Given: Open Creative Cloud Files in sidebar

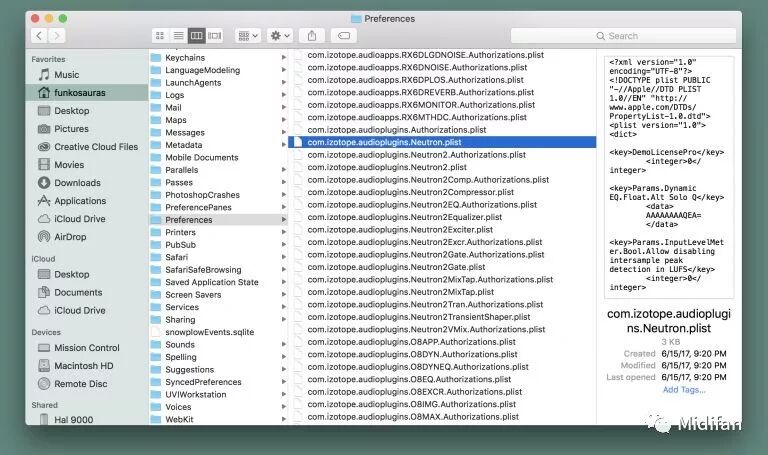Looking at the screenshot, I should tap(87, 147).
